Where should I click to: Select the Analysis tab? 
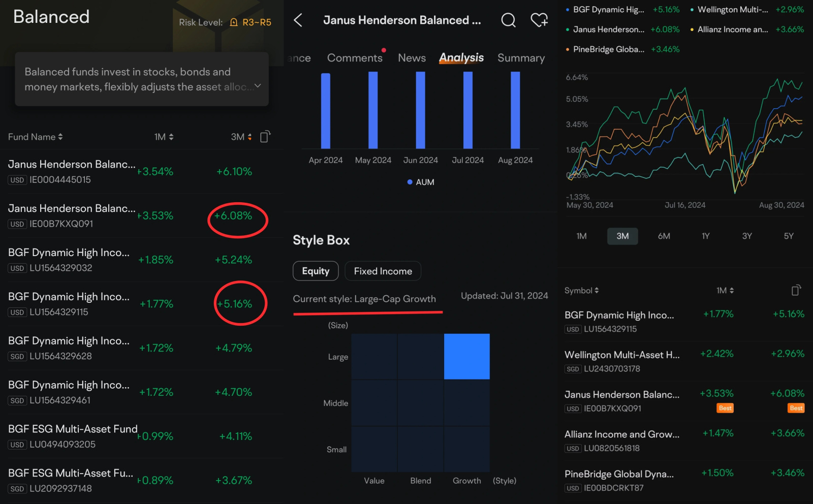click(461, 58)
